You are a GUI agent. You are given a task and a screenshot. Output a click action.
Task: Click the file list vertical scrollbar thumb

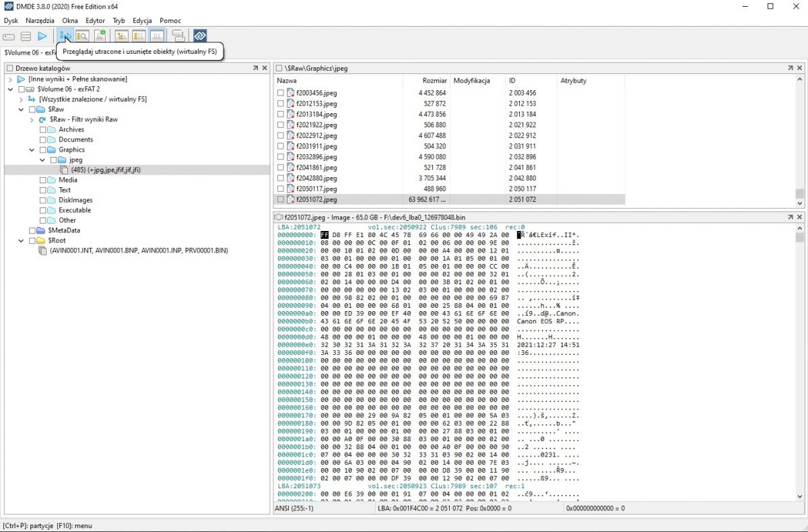pyautogui.click(x=799, y=194)
